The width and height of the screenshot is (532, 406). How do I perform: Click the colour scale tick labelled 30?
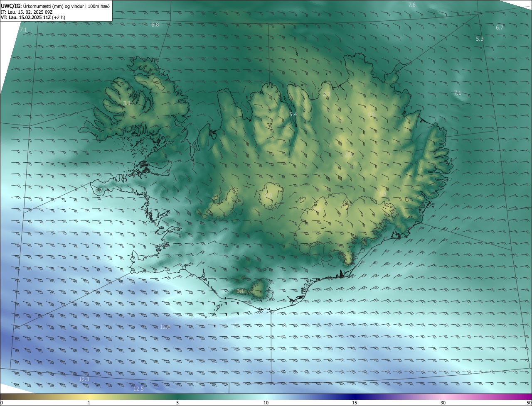443,403
